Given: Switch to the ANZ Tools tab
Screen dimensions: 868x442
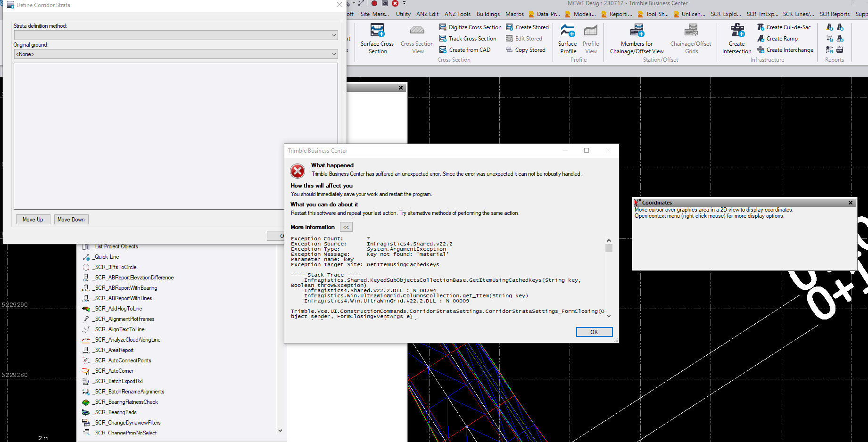Looking at the screenshot, I should [457, 14].
